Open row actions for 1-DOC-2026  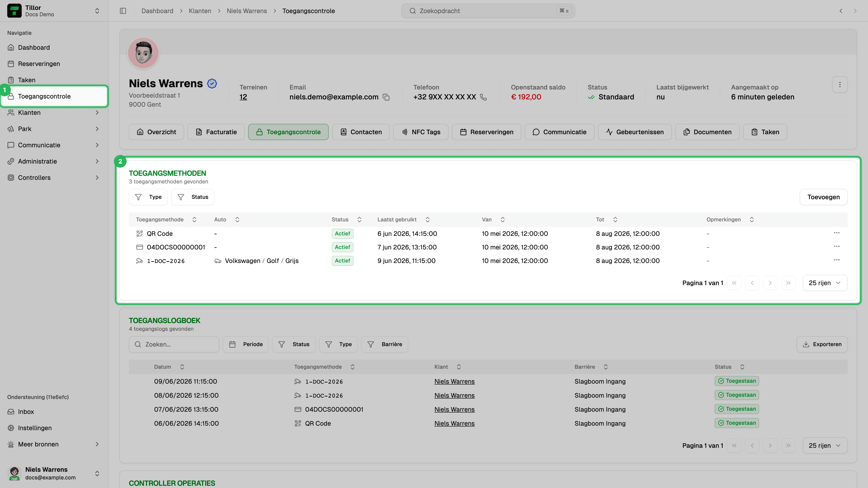click(837, 260)
